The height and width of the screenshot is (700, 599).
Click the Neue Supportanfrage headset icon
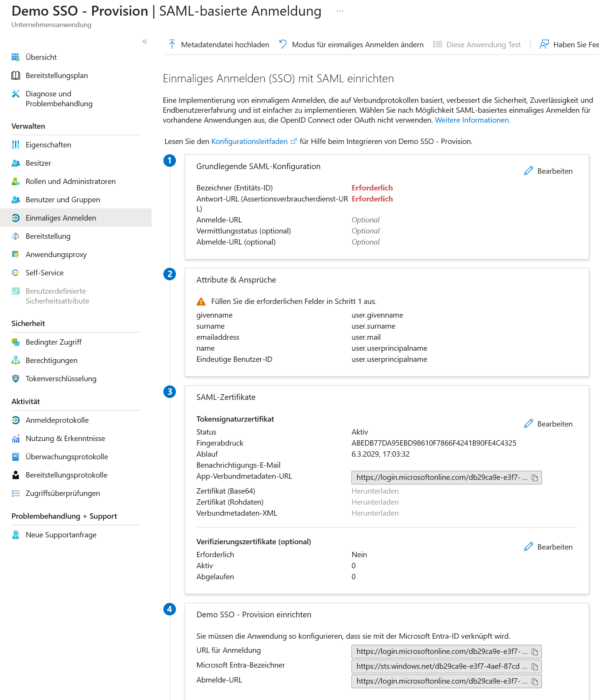[x=16, y=535]
